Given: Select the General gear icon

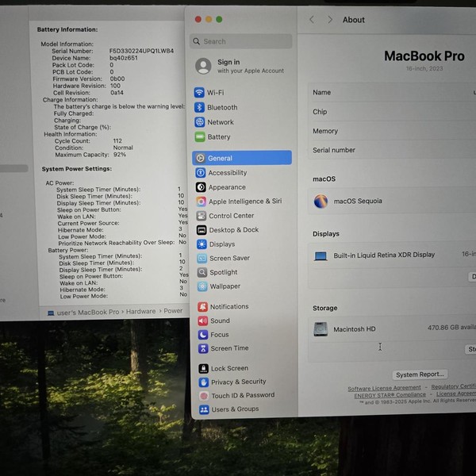Looking at the screenshot, I should click(x=200, y=158).
